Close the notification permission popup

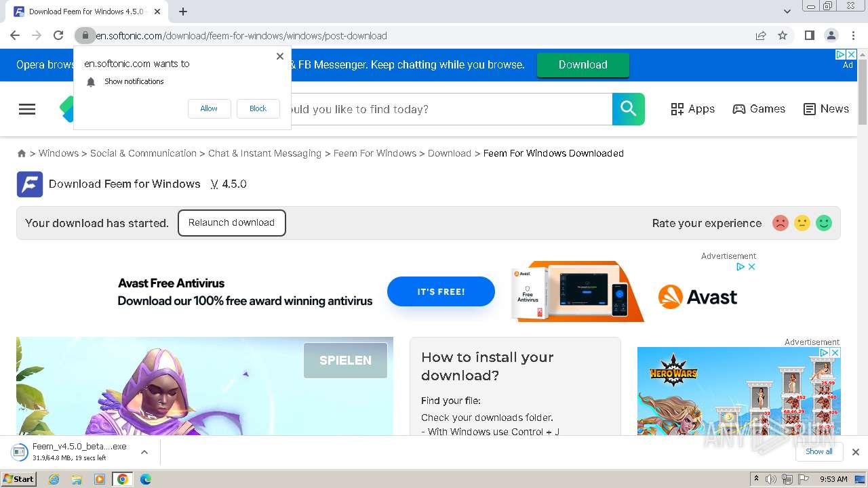(279, 56)
